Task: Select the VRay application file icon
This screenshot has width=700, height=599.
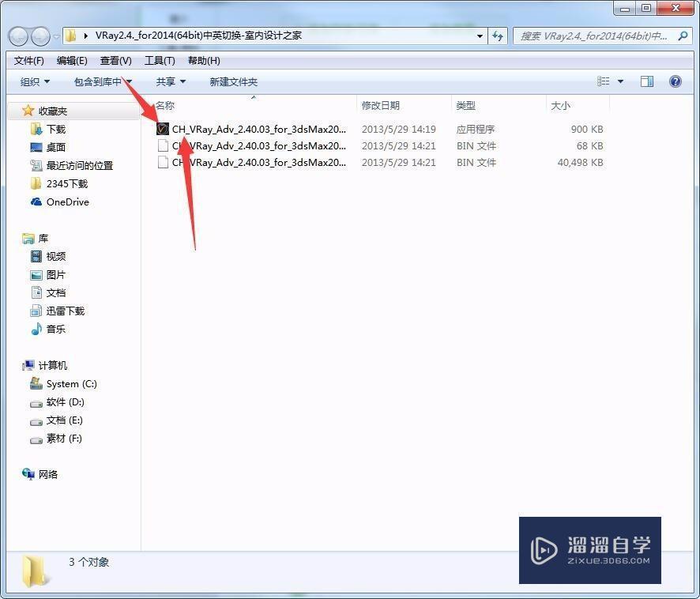Action: click(163, 129)
